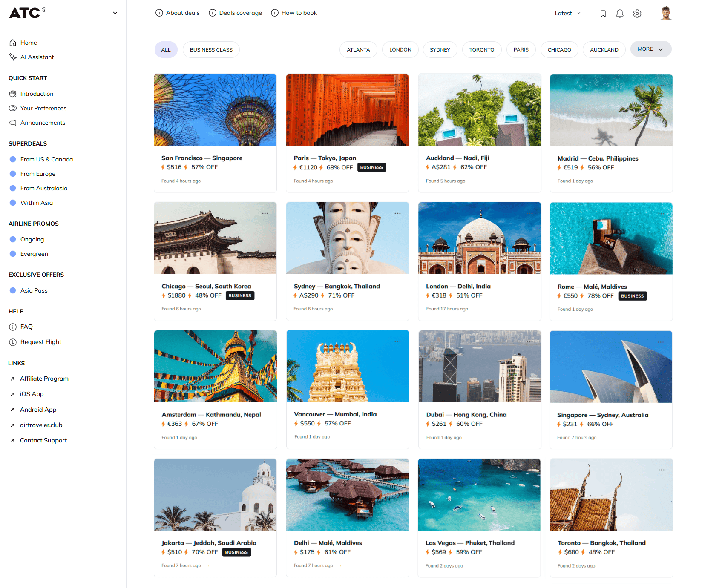Open the Paris — Tokyo deal thumbnail
This screenshot has height=588, width=702.
coord(347,110)
